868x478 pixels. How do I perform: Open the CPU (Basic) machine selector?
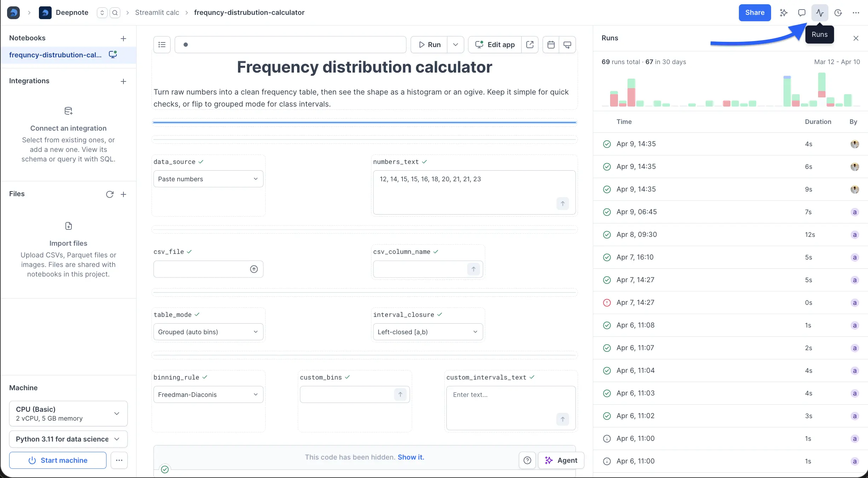[x=68, y=414]
